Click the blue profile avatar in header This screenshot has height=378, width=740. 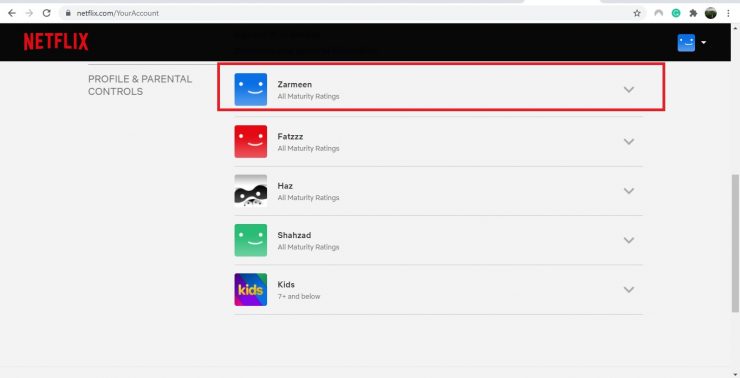[686, 42]
